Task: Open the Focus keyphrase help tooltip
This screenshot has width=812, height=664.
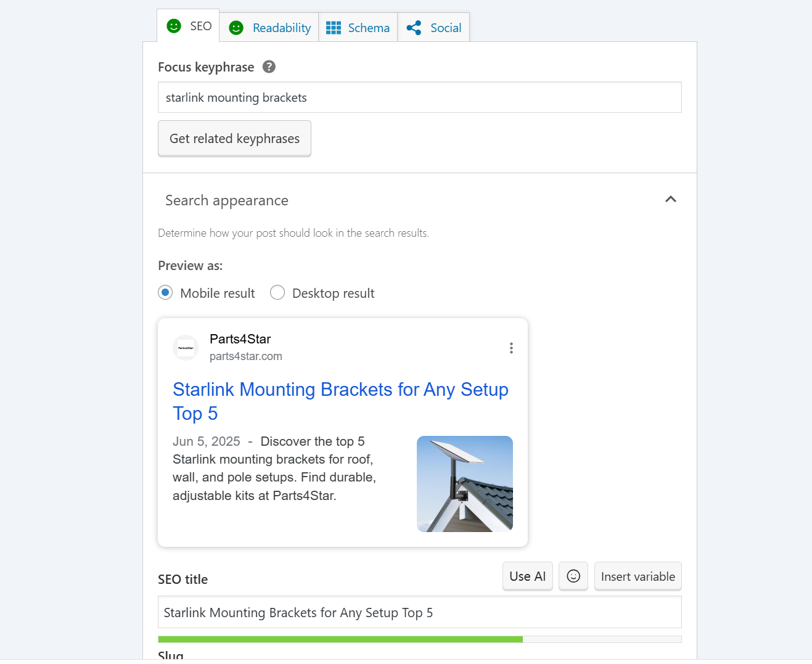Action: (268, 67)
